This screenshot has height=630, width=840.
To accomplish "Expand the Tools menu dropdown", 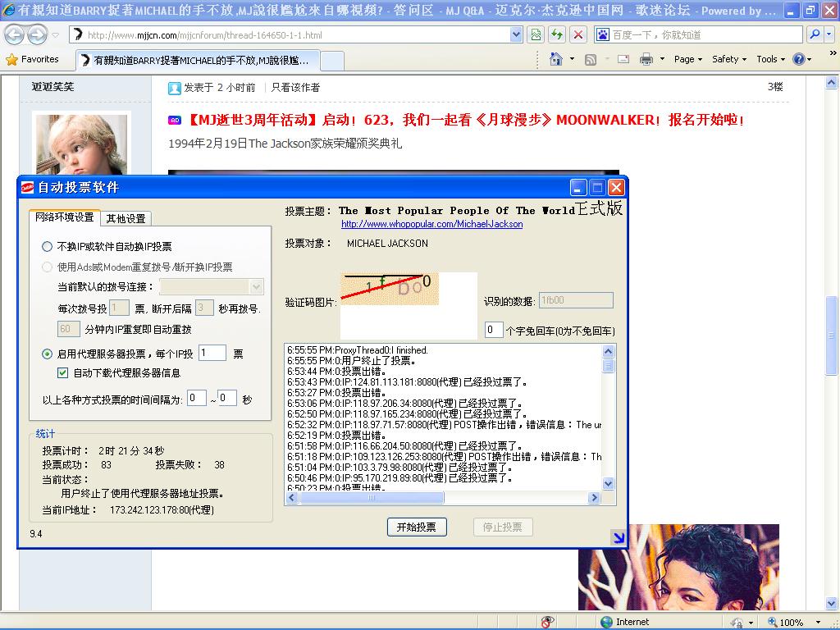I will [771, 59].
